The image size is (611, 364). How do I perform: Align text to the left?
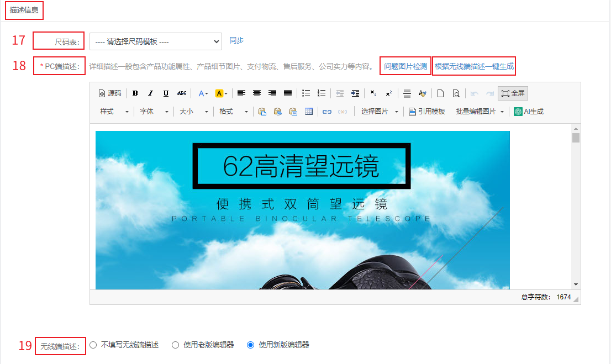(x=241, y=93)
